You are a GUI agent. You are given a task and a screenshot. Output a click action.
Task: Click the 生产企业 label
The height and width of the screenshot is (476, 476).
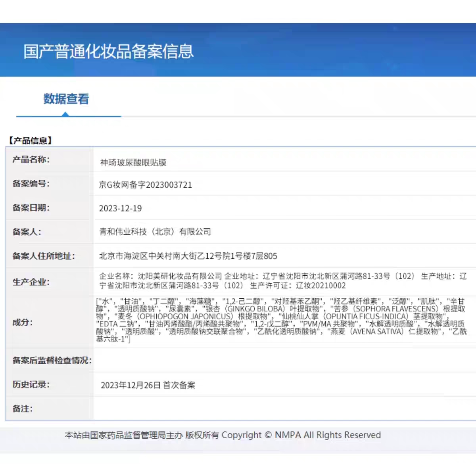click(x=31, y=282)
